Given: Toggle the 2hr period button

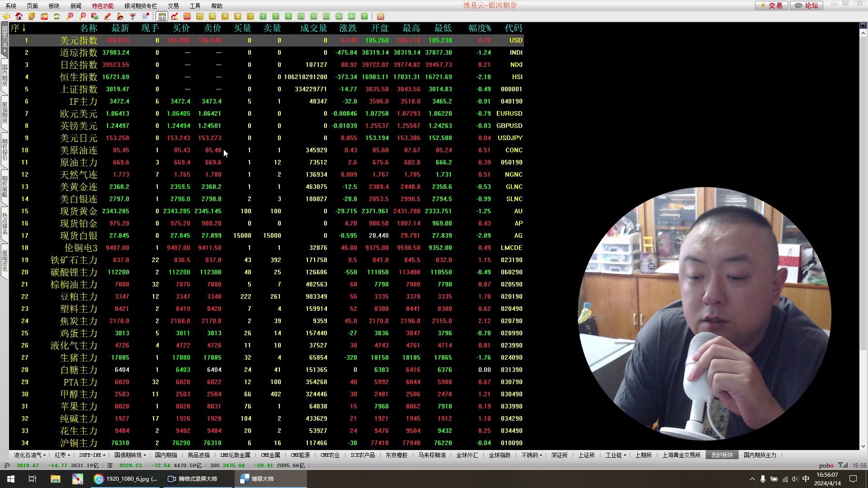Looking at the screenshot, I should 339,16.
